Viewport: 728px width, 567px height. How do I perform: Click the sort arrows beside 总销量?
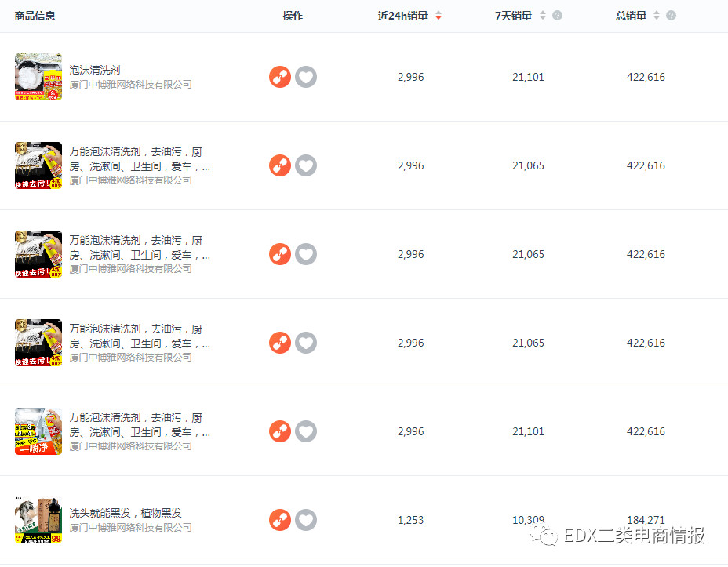tap(657, 16)
